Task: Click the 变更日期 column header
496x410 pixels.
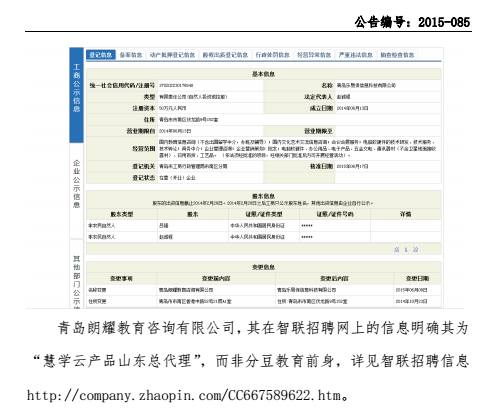Action: [x=417, y=278]
